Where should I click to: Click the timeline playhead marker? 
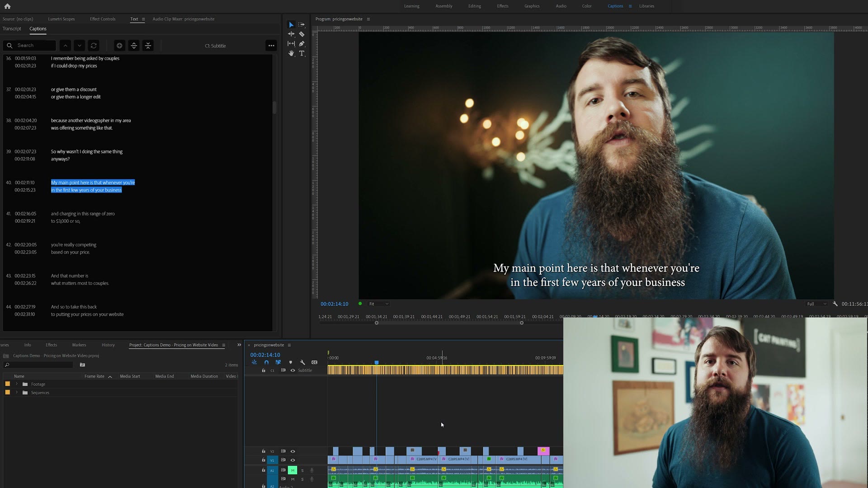pyautogui.click(x=377, y=363)
